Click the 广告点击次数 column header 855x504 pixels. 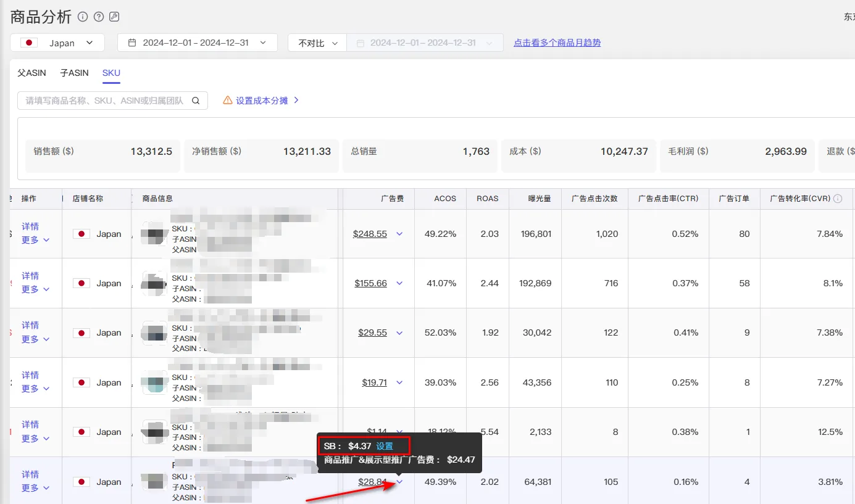coord(594,199)
